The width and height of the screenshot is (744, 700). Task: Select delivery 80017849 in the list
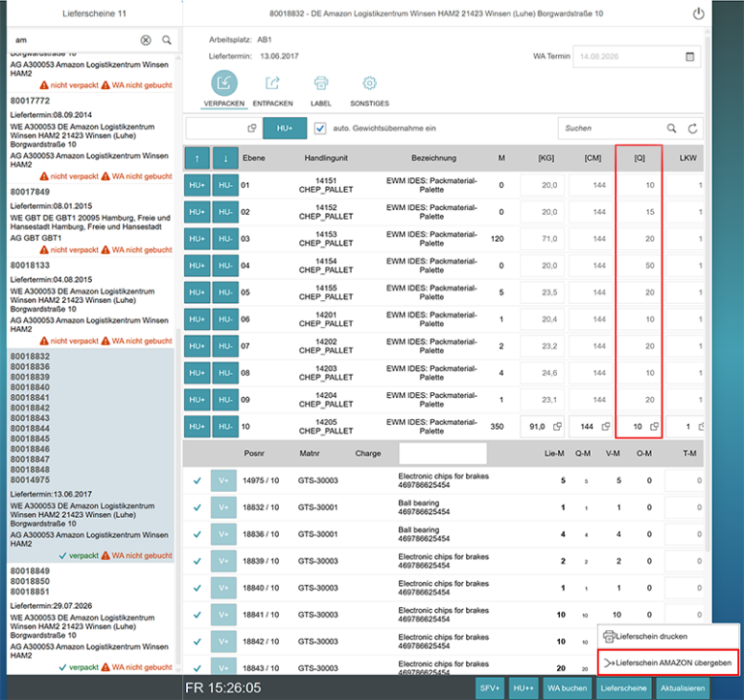pos(91,221)
